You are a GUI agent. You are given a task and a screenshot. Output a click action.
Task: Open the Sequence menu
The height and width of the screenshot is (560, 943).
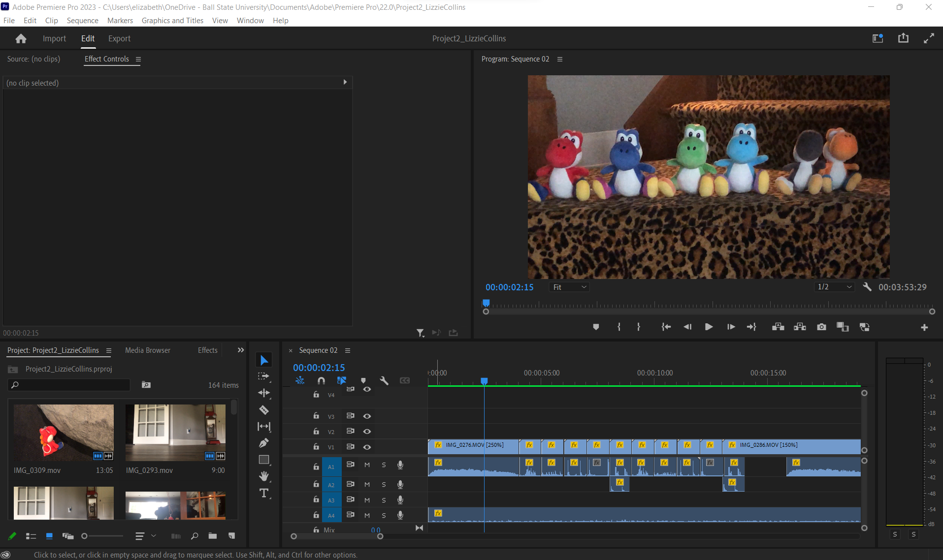pyautogui.click(x=82, y=20)
